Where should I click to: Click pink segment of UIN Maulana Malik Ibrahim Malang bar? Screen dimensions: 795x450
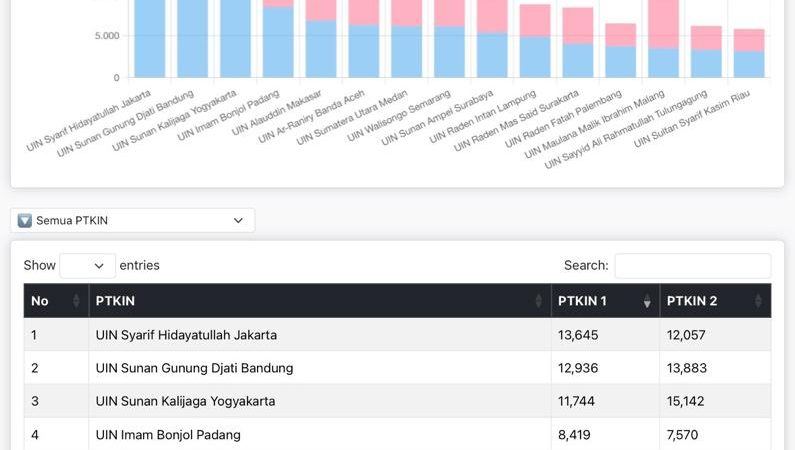tap(663, 24)
